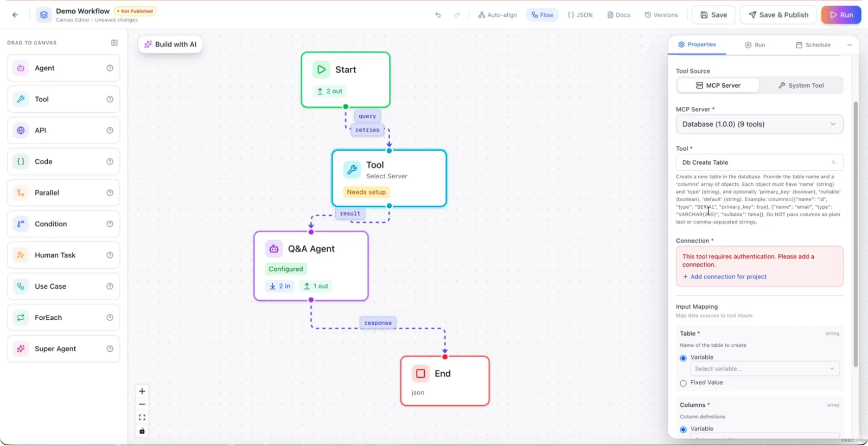The image size is (868, 446).
Task: Toggle canvas interactivity lock
Action: coord(142,431)
